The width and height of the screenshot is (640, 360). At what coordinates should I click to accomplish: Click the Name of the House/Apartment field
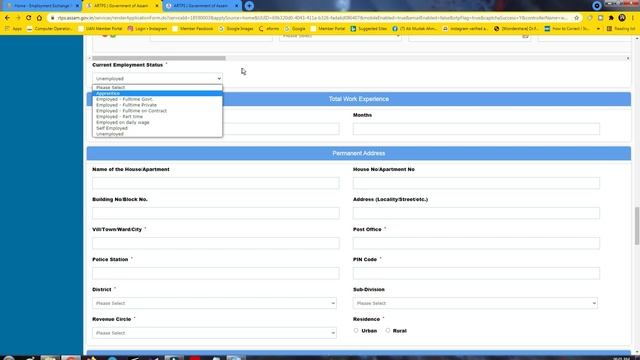(216, 183)
